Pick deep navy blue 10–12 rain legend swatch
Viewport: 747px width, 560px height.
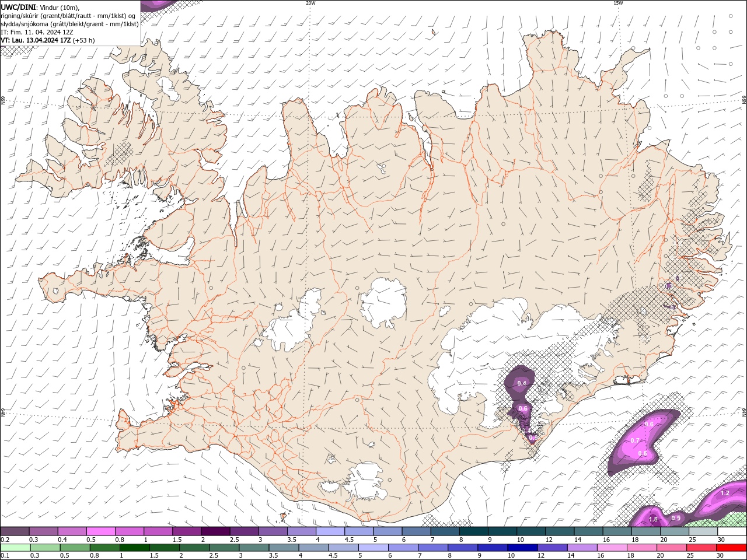click(522, 548)
